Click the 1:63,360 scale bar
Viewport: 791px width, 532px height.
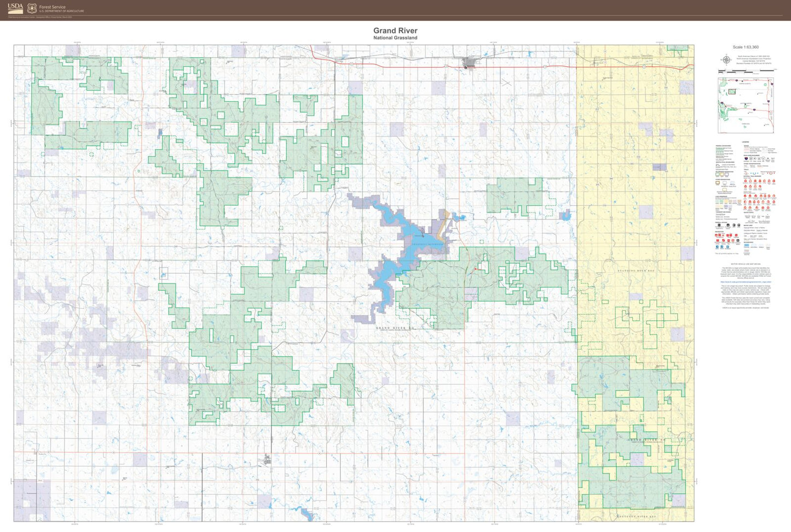pyautogui.click(x=747, y=70)
